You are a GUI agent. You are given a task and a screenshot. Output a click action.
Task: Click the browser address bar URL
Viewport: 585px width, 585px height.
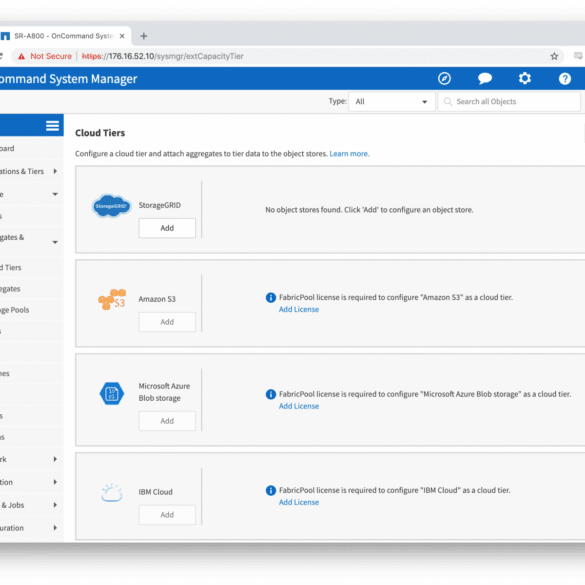(x=163, y=56)
